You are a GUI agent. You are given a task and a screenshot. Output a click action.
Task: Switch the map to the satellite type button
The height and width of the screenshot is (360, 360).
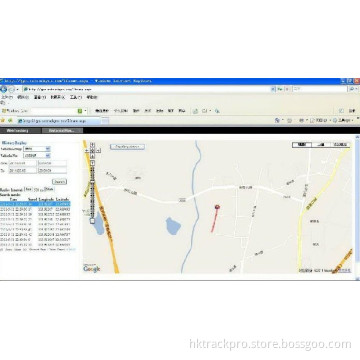tap(321, 145)
